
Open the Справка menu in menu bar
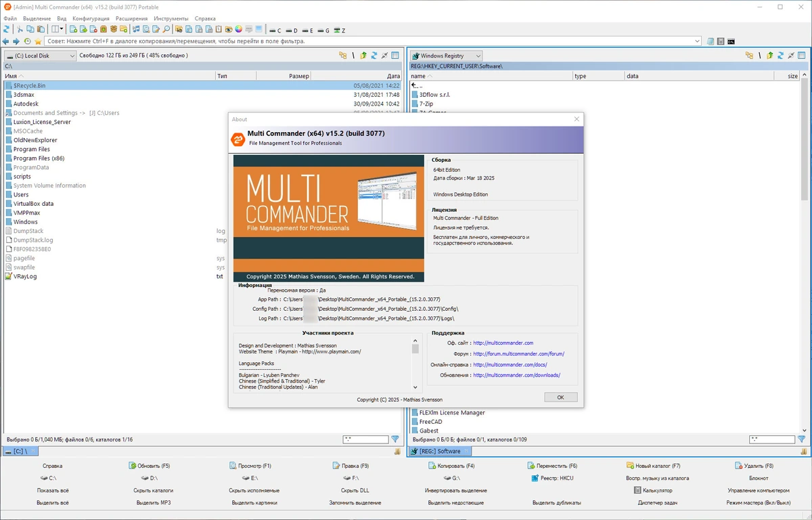coord(205,18)
